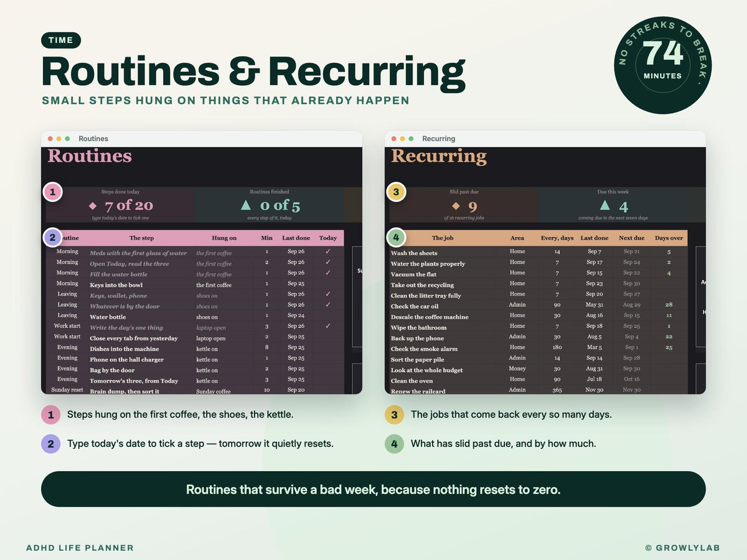Click days over value 28 for Check the car oil
This screenshot has width=747, height=560.
(669, 305)
